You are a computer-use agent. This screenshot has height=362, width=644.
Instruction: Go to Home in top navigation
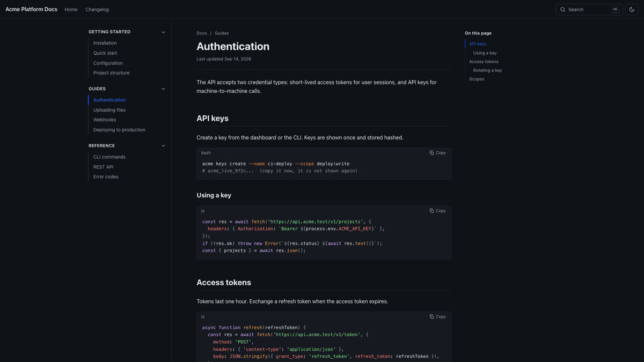[x=71, y=10]
